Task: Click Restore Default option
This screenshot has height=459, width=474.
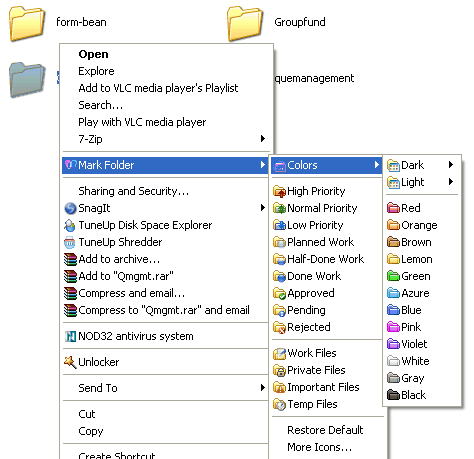Action: 325,430
